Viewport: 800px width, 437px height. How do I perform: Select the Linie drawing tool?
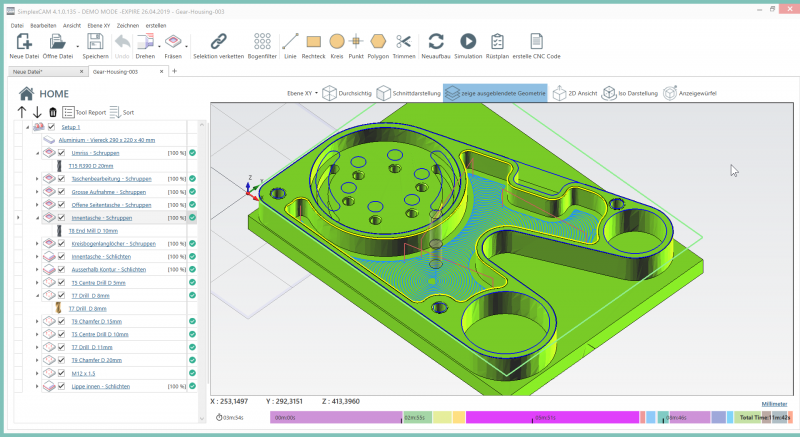click(x=290, y=46)
